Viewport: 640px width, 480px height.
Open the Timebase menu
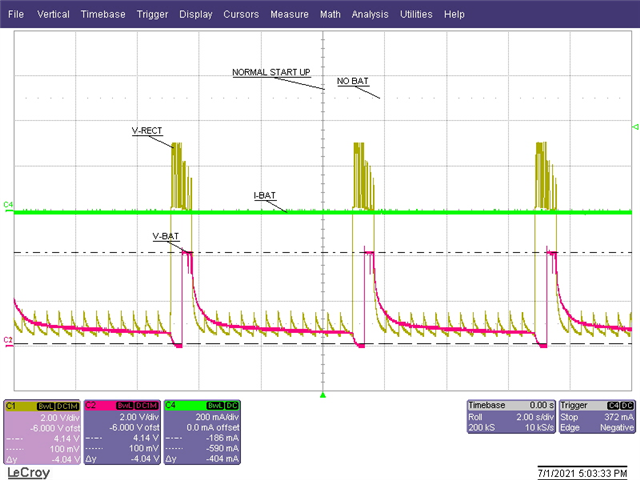coord(103,14)
